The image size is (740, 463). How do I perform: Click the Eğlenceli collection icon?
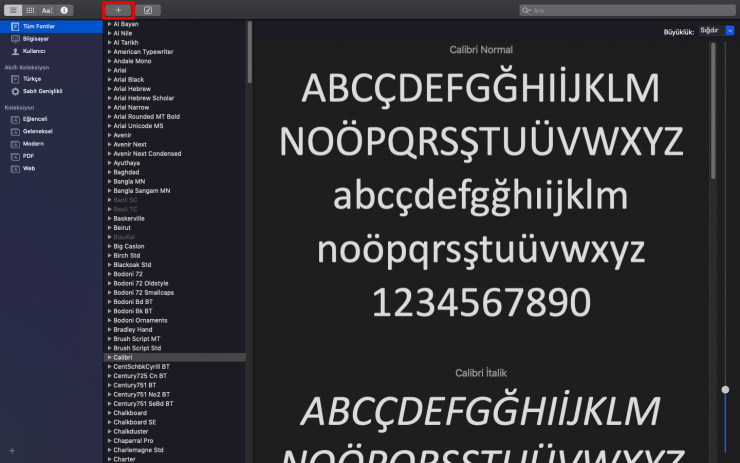(x=15, y=119)
